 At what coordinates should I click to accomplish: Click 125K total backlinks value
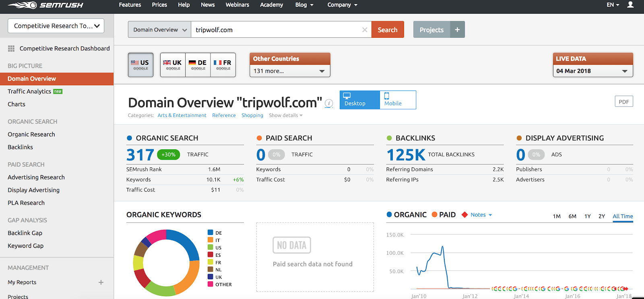pyautogui.click(x=406, y=155)
